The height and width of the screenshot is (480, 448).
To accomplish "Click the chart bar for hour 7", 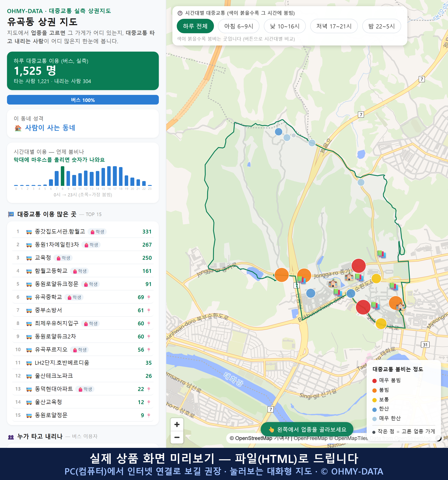I will 57,178.
